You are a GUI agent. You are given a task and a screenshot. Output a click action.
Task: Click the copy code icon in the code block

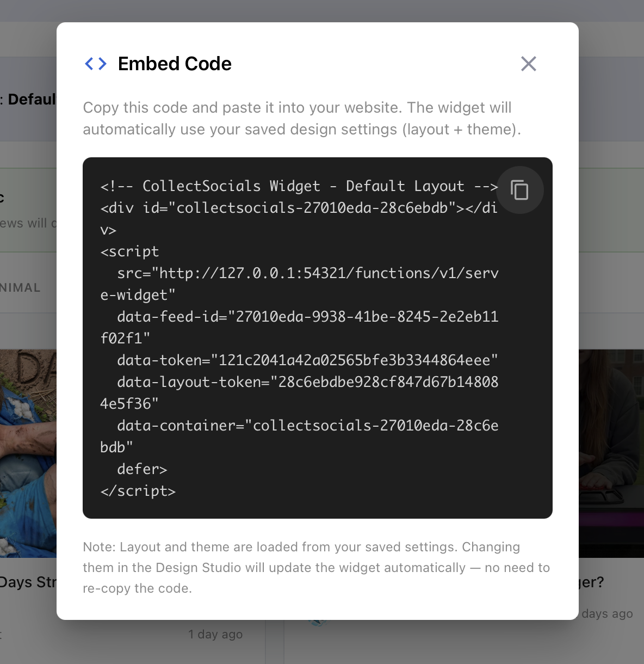(519, 190)
